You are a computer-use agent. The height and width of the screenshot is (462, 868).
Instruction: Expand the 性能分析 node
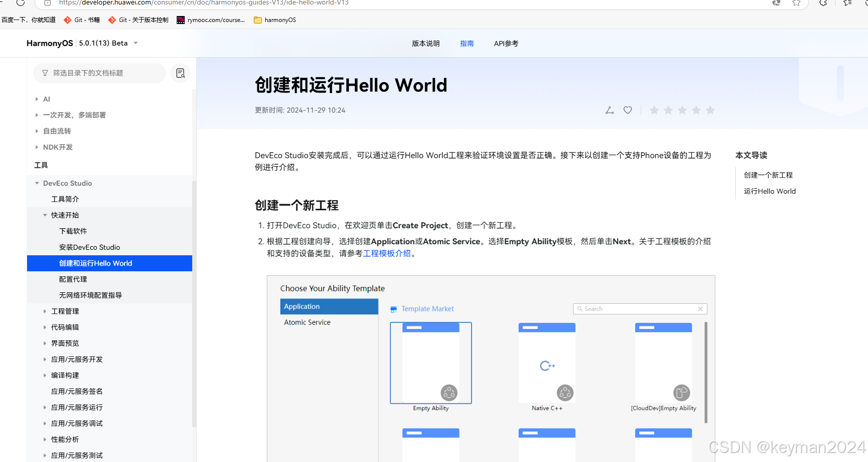45,439
